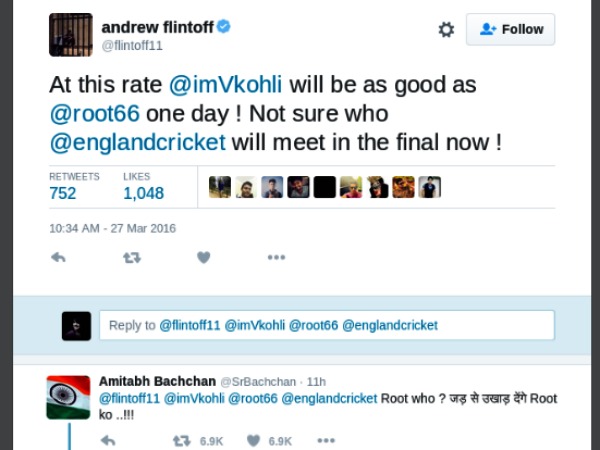Retweet Amitabh Bachchan's reply
600x450 pixels.
[181, 440]
